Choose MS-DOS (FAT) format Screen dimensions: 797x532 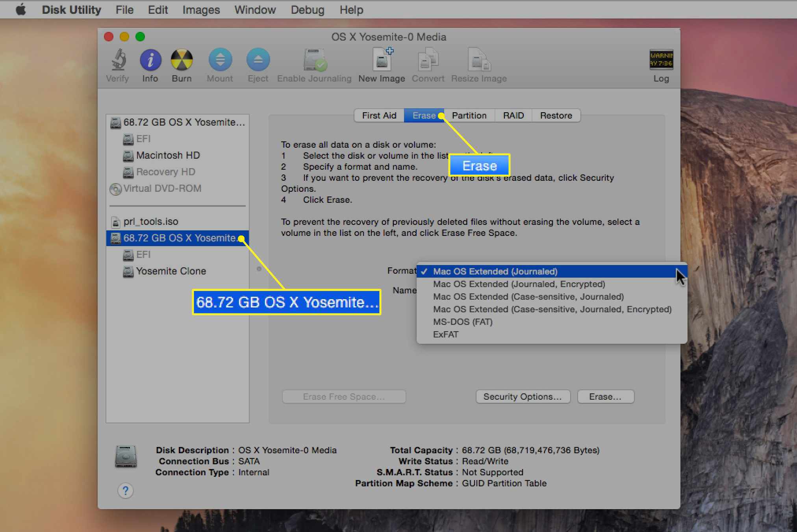click(552, 322)
